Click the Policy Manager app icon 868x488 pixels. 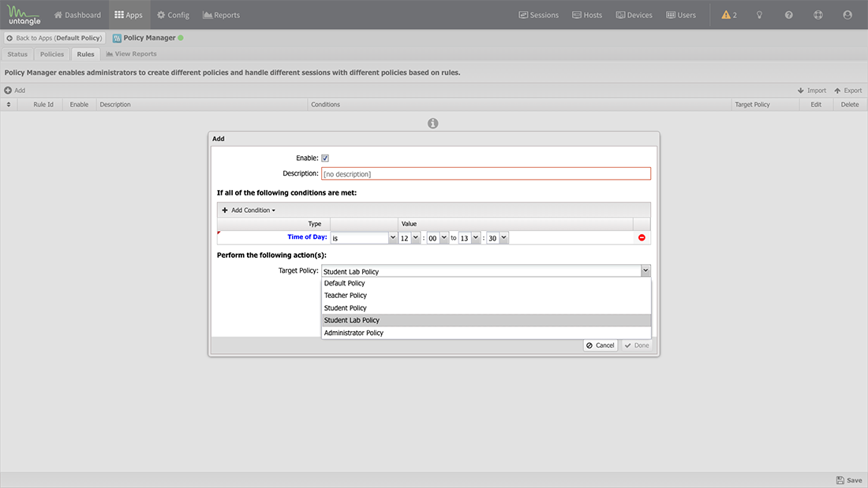pyautogui.click(x=117, y=38)
